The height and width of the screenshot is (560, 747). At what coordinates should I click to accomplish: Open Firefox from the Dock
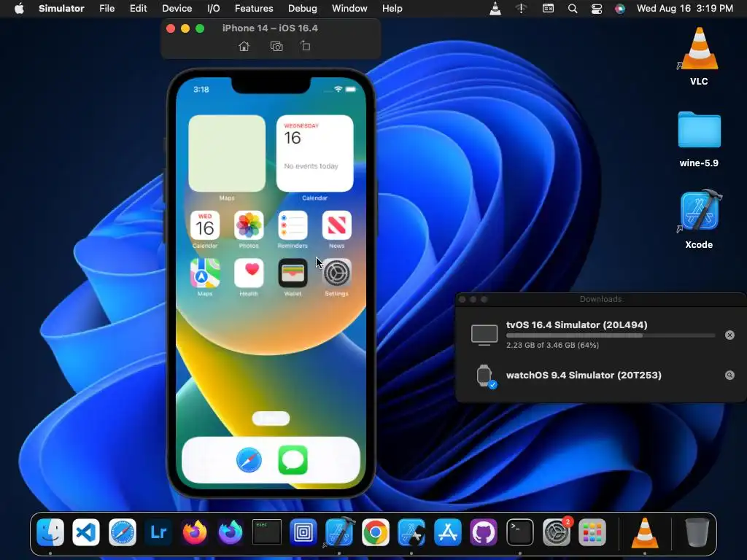click(x=194, y=532)
